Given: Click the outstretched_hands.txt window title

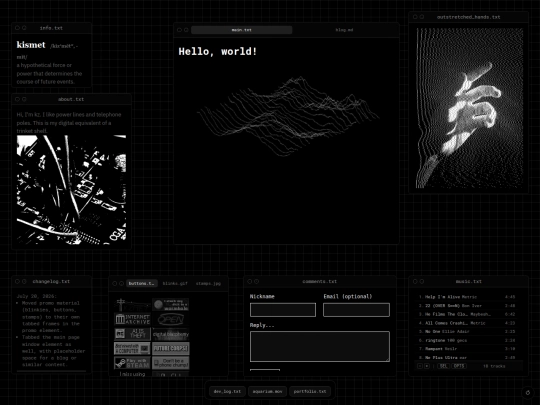Looking at the screenshot, I should coord(468,17).
